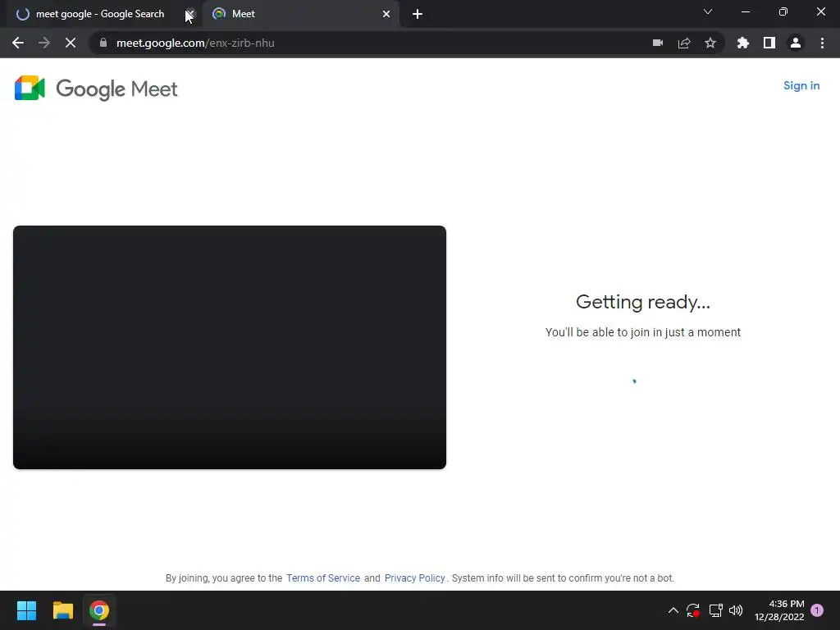Viewport: 840px width, 630px height.
Task: Bookmark this tab with star icon
Action: pos(710,43)
